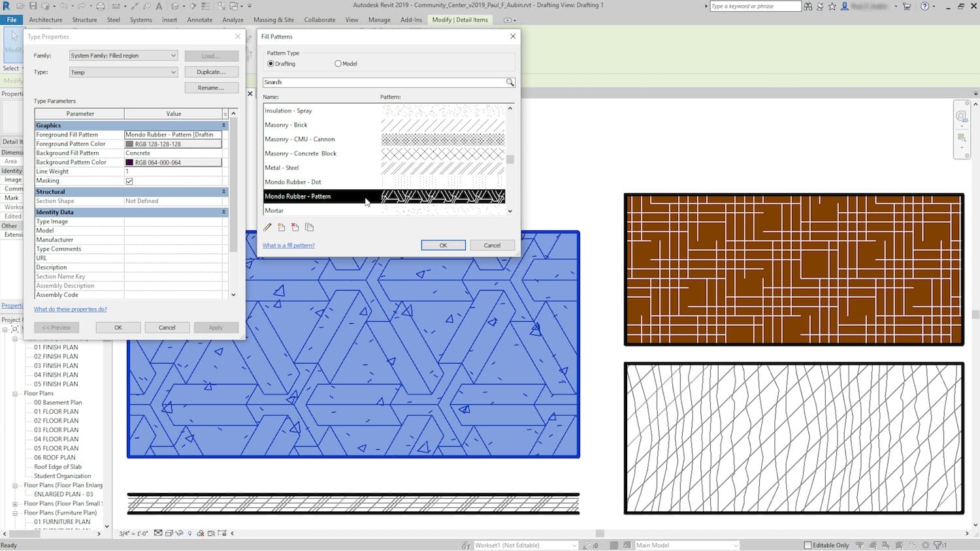Click the Zoom wheel icon in navigation bar

961,117
